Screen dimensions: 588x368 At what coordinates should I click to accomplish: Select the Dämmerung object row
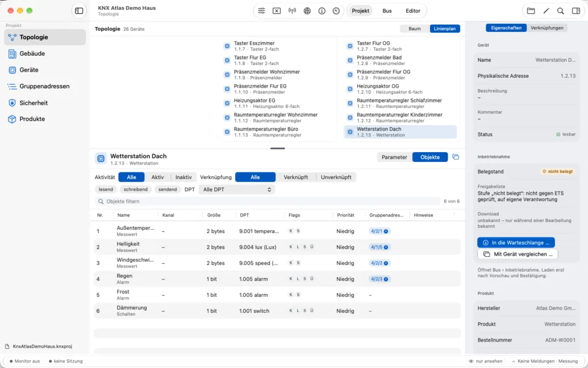(x=277, y=311)
